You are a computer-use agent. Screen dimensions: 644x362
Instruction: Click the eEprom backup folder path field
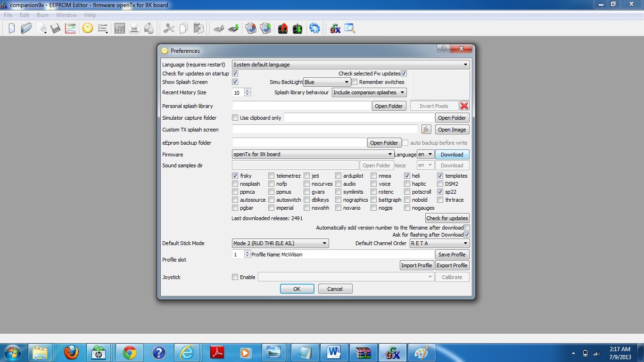coord(299,143)
